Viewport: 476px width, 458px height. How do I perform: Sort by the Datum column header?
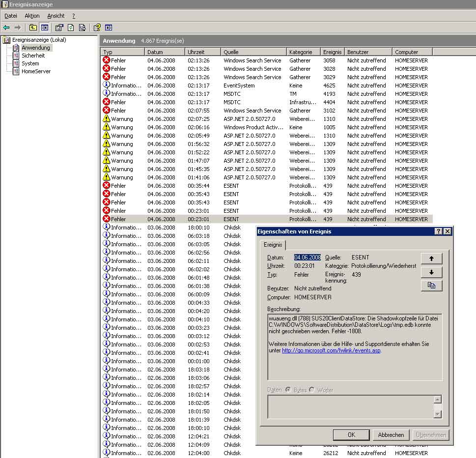pyautogui.click(x=165, y=52)
